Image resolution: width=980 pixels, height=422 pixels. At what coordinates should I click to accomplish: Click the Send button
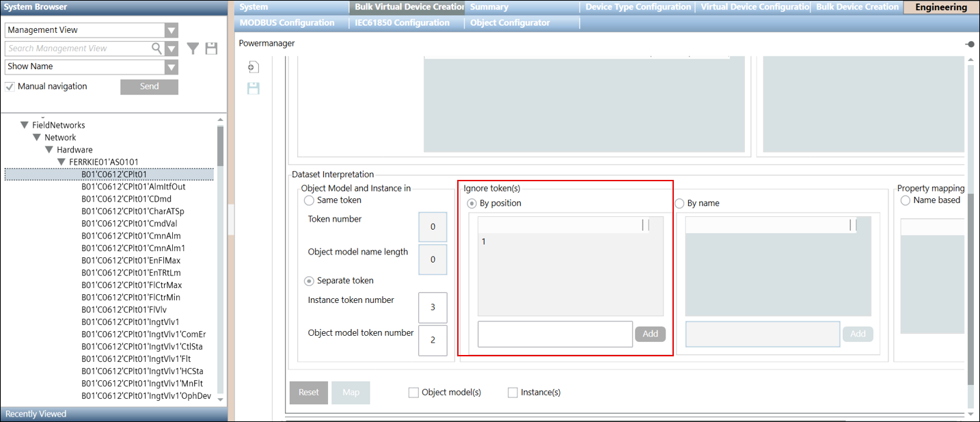point(149,87)
